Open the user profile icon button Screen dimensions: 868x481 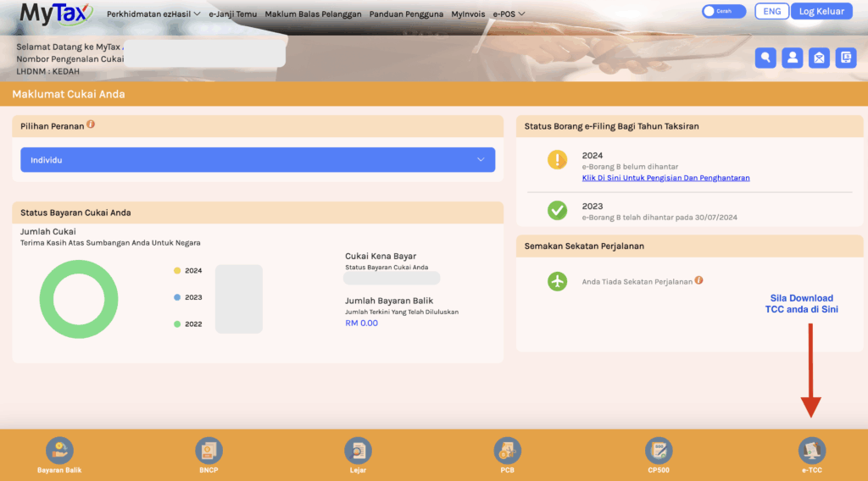[793, 58]
